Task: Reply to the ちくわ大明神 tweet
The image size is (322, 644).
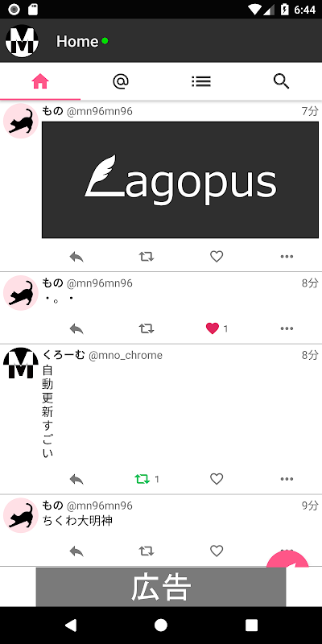Action: (x=76, y=551)
